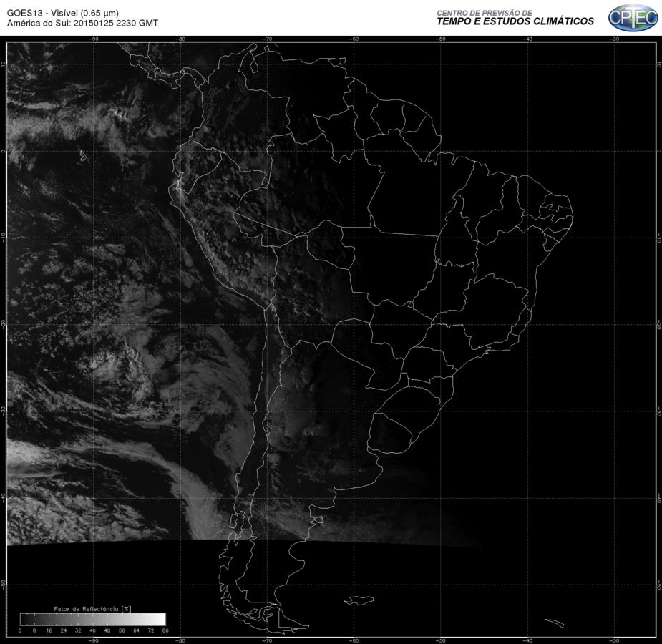662x644 pixels.
Task: Click the color bar tick label '64'
Action: pyautogui.click(x=137, y=630)
